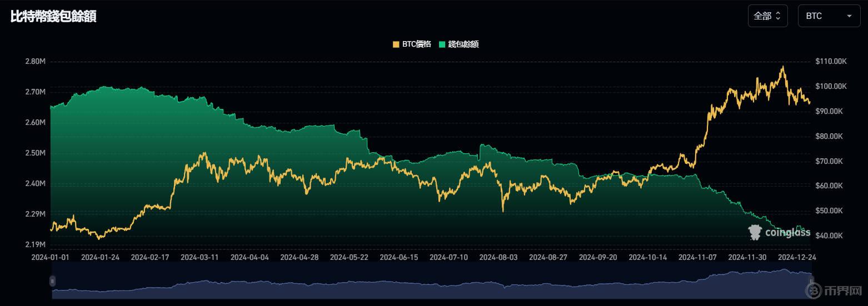Click the 2.60M left axis label
868x306 pixels.
(35, 122)
